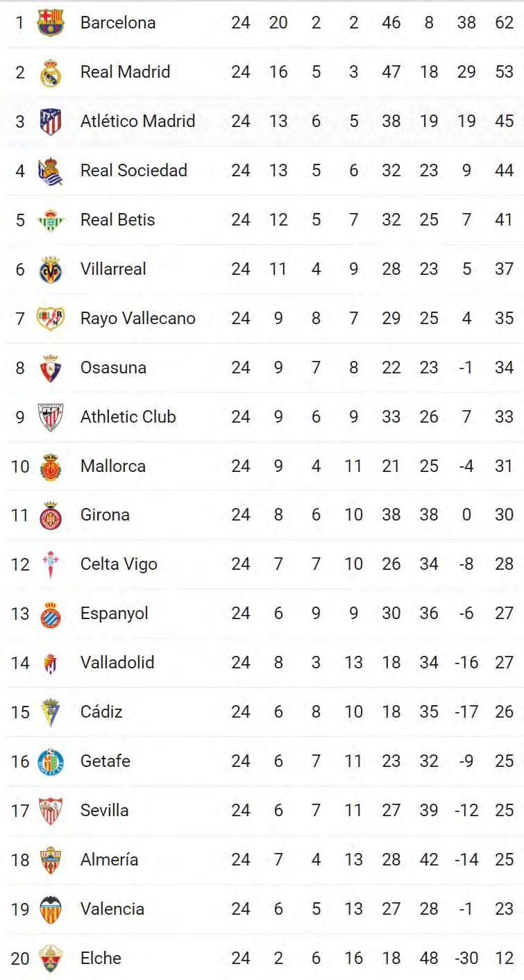Open the Celta Vigo team link
Image resolution: width=524 pixels, height=980 pixels.
[119, 564]
